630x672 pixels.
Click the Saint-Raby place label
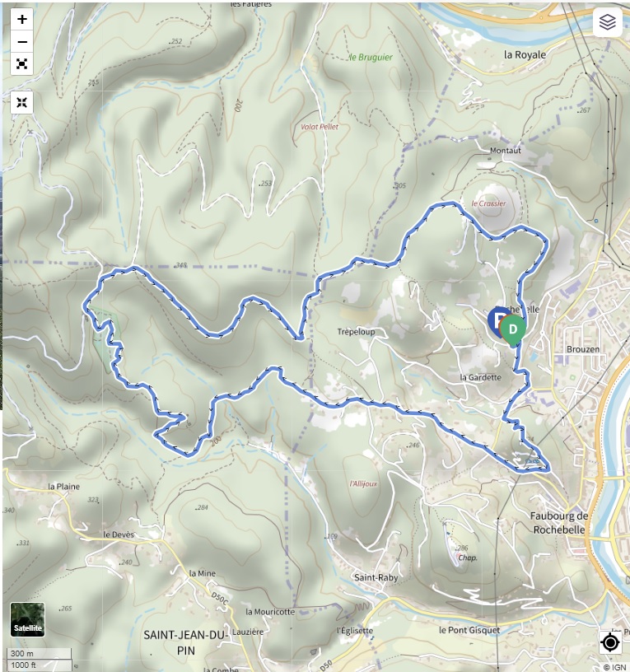(376, 578)
